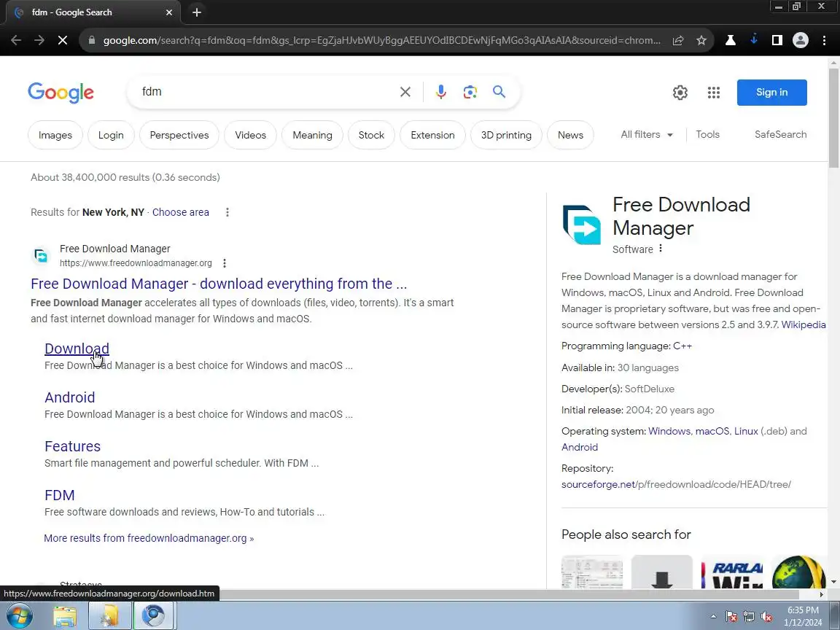840x630 pixels.
Task: Expand the All filters dropdown
Action: [647, 135]
